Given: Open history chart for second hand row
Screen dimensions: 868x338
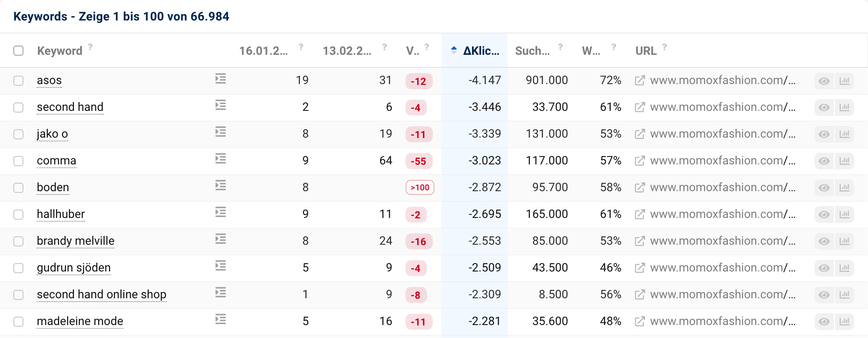Looking at the screenshot, I should (844, 108).
